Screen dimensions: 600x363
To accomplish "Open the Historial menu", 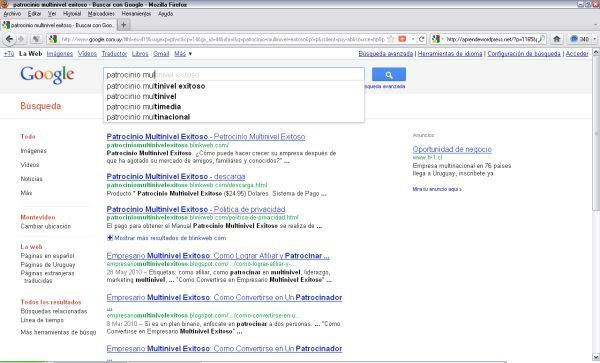I will coord(72,14).
